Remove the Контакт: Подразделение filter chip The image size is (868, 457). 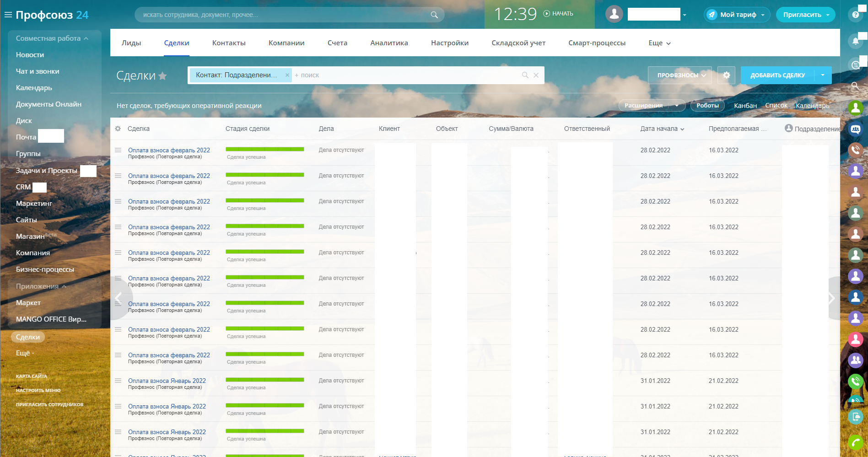(287, 75)
